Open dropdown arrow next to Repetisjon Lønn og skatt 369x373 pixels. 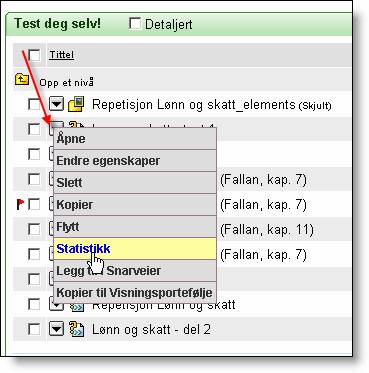coord(57,305)
